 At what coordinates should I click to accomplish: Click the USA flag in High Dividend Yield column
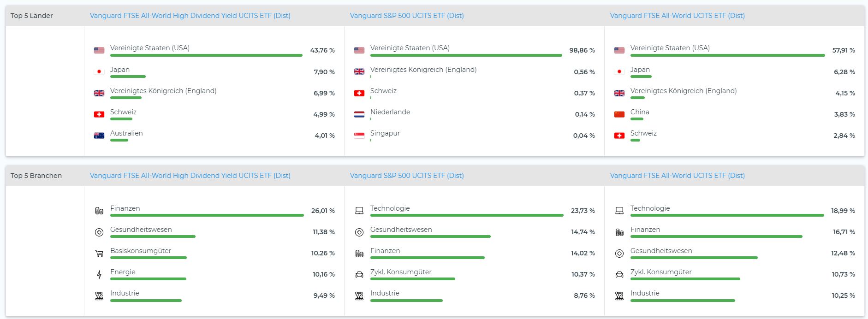pos(99,50)
